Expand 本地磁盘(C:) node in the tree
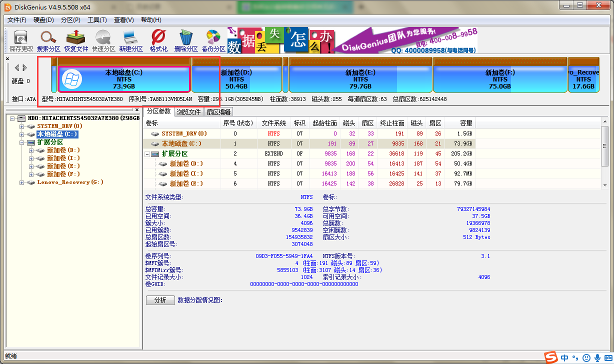This screenshot has height=364, width=614. click(x=22, y=134)
